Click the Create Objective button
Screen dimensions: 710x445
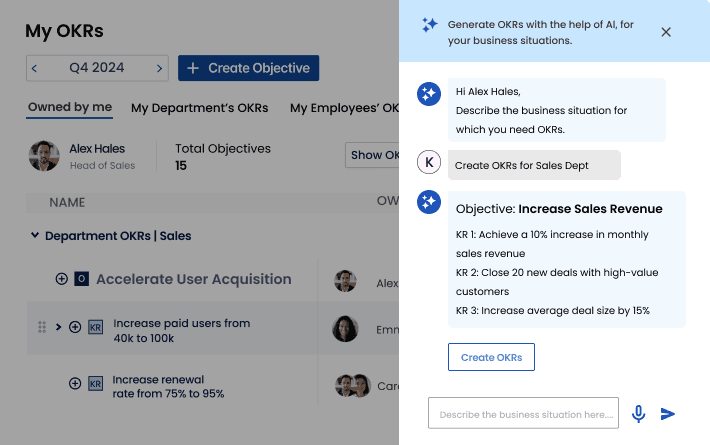pos(249,68)
